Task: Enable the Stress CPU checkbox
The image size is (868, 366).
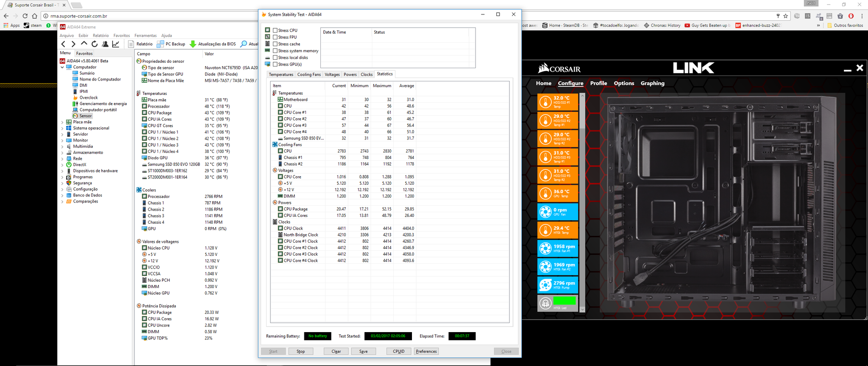Action: [275, 30]
